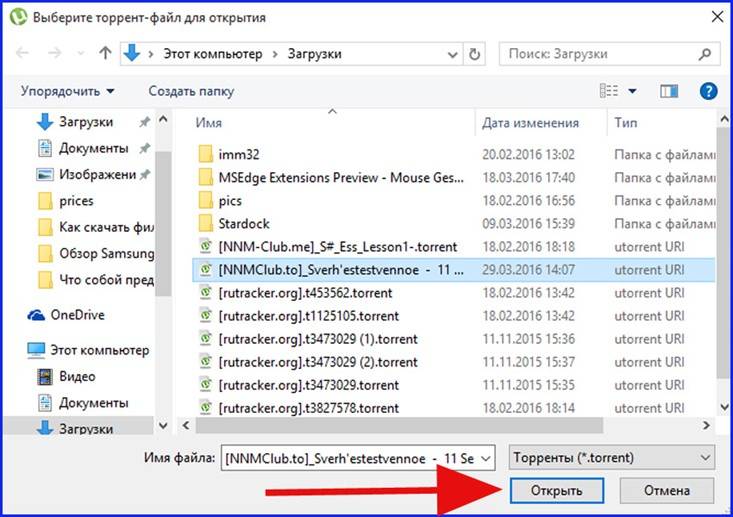Image resolution: width=733 pixels, height=517 pixels.
Task: Select [rutracker.org].t3473029.torrent icon
Action: pos(206,385)
